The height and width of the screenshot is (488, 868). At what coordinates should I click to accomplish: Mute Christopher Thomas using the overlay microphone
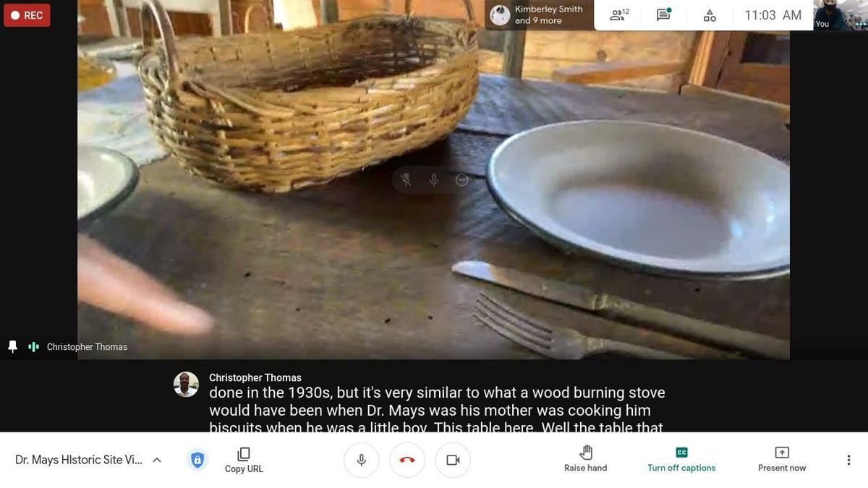click(434, 180)
